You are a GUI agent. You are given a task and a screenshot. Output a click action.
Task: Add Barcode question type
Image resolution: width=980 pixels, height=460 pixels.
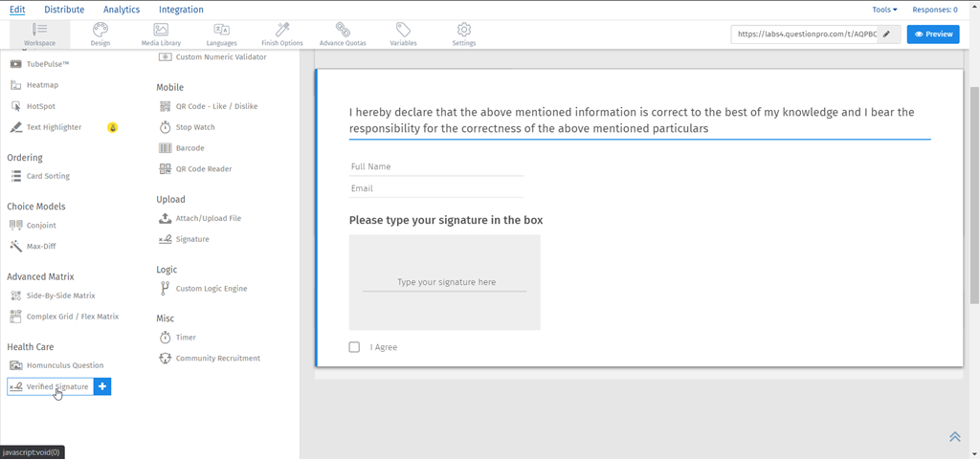click(x=182, y=148)
